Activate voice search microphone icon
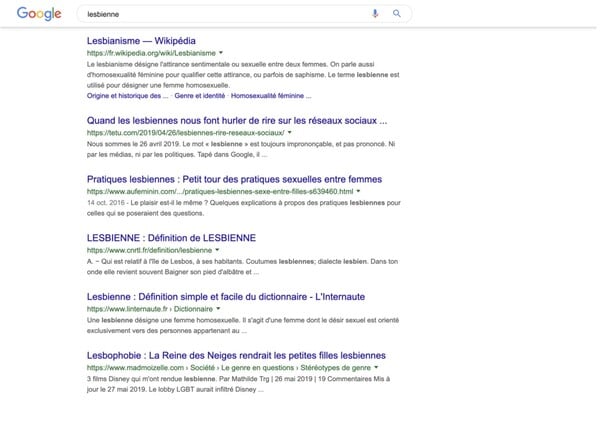Screen dimensions: 600x423 point(376,14)
